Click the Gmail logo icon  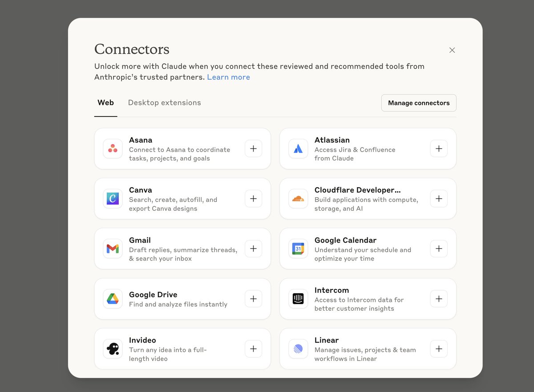coord(113,248)
